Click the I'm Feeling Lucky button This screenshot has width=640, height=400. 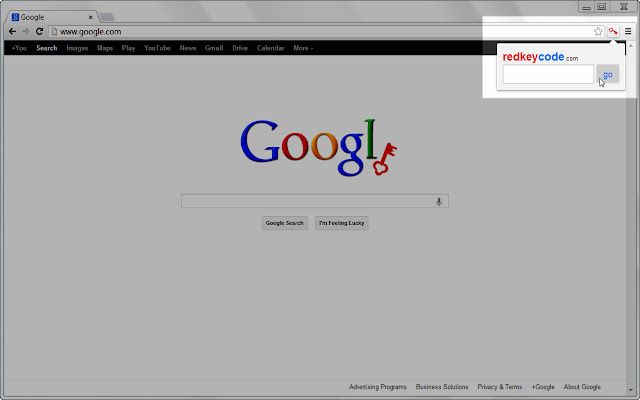pos(342,223)
